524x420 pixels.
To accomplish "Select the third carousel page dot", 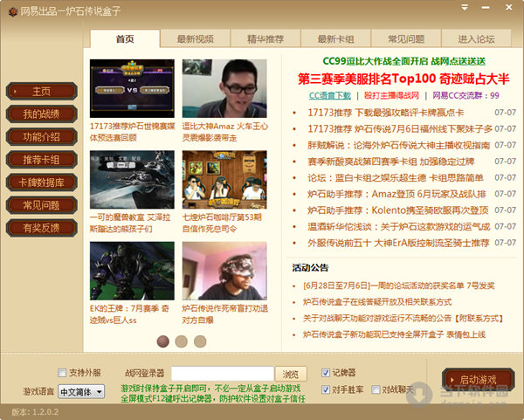I will (200, 341).
